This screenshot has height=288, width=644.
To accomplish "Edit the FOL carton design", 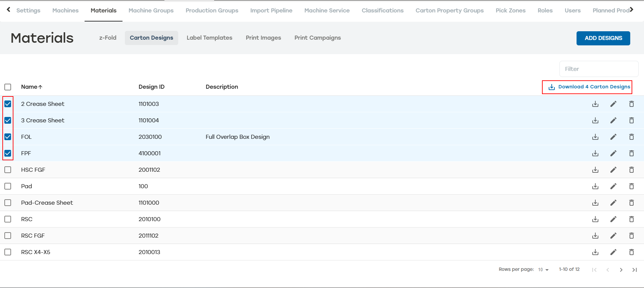I will (613, 137).
